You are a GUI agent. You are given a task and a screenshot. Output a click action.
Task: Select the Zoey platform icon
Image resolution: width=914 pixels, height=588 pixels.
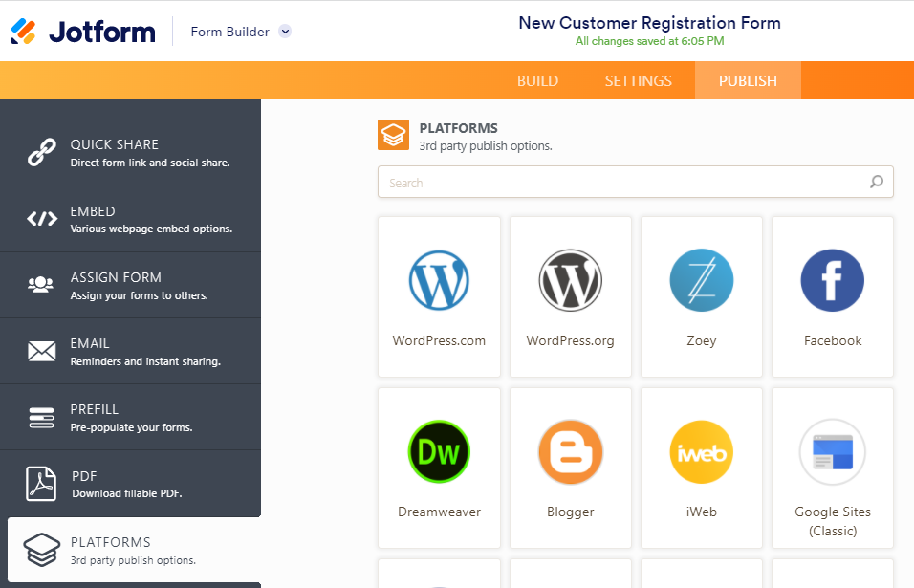(x=701, y=280)
